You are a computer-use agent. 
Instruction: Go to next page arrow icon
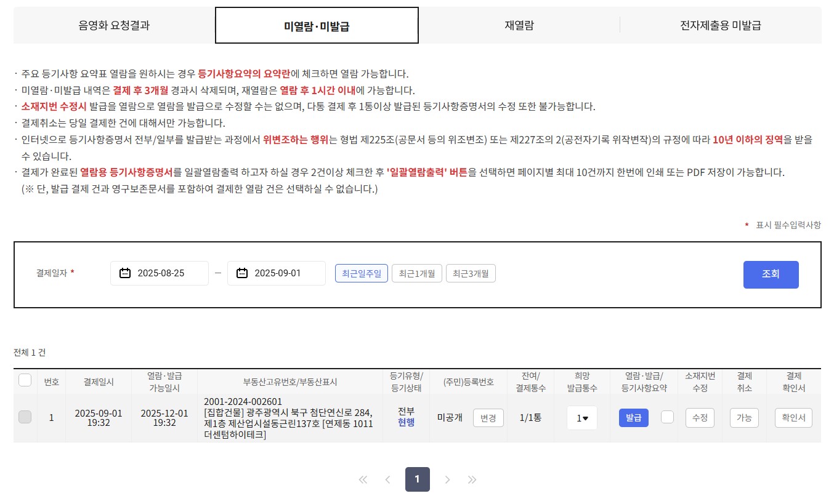(x=448, y=480)
